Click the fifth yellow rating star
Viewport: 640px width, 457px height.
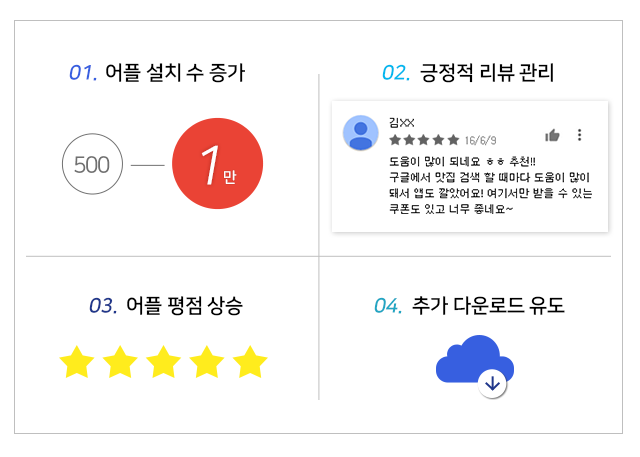coord(250,362)
